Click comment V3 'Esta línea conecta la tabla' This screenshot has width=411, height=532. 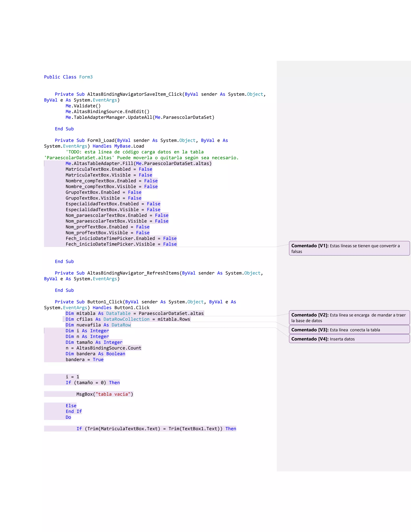click(349, 330)
